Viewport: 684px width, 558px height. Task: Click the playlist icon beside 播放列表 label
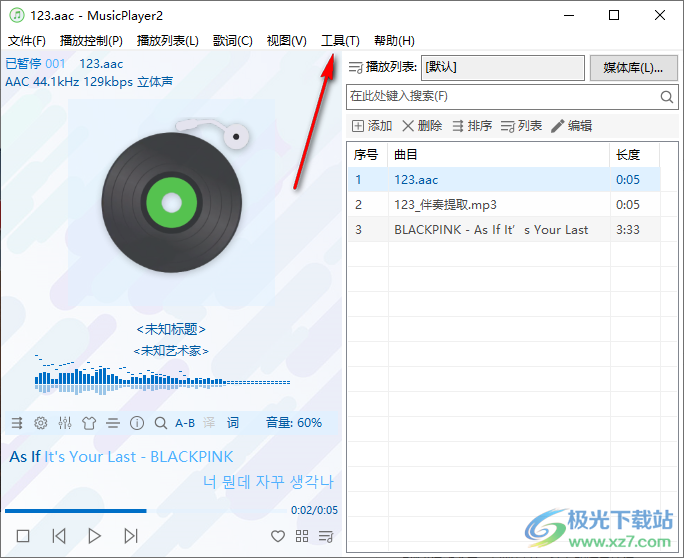pos(356,68)
